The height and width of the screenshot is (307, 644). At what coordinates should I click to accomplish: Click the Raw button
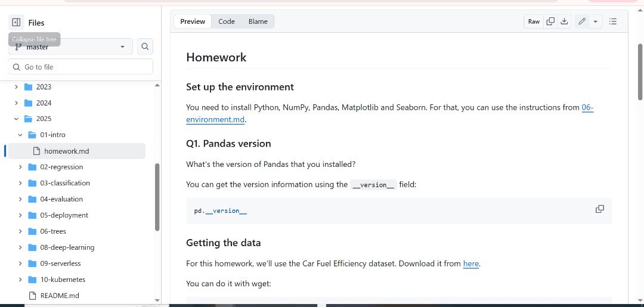pyautogui.click(x=534, y=21)
